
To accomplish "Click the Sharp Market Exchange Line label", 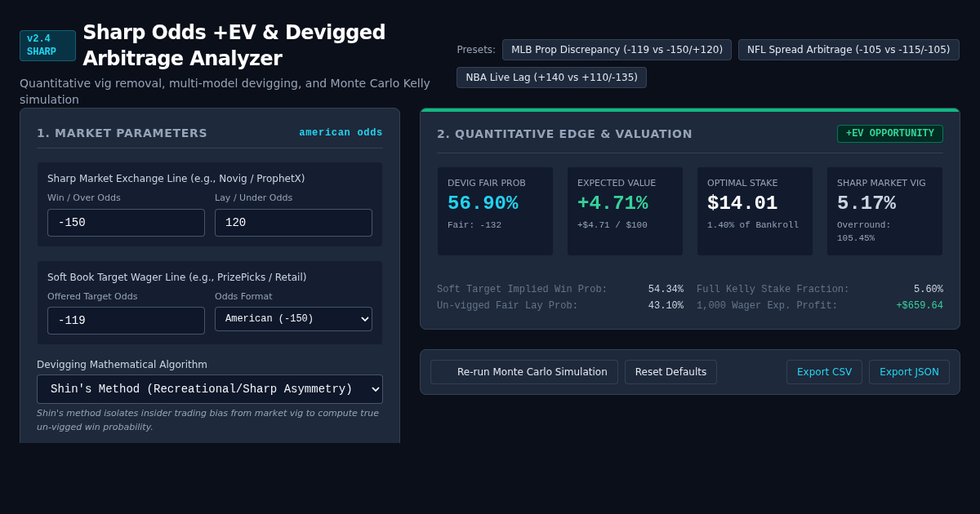I will (176, 179).
